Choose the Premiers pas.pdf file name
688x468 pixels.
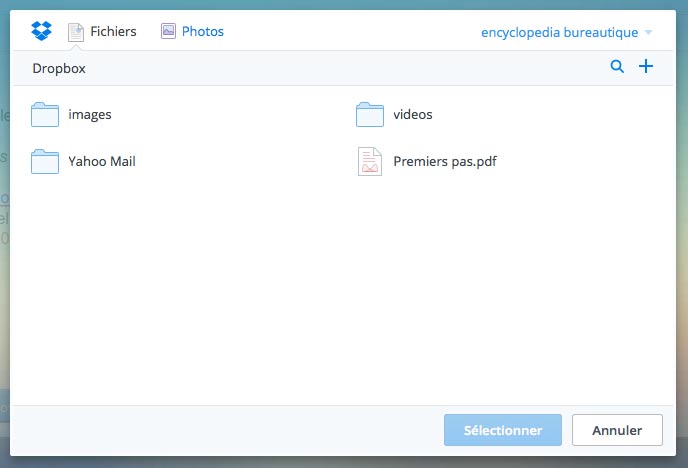(445, 161)
